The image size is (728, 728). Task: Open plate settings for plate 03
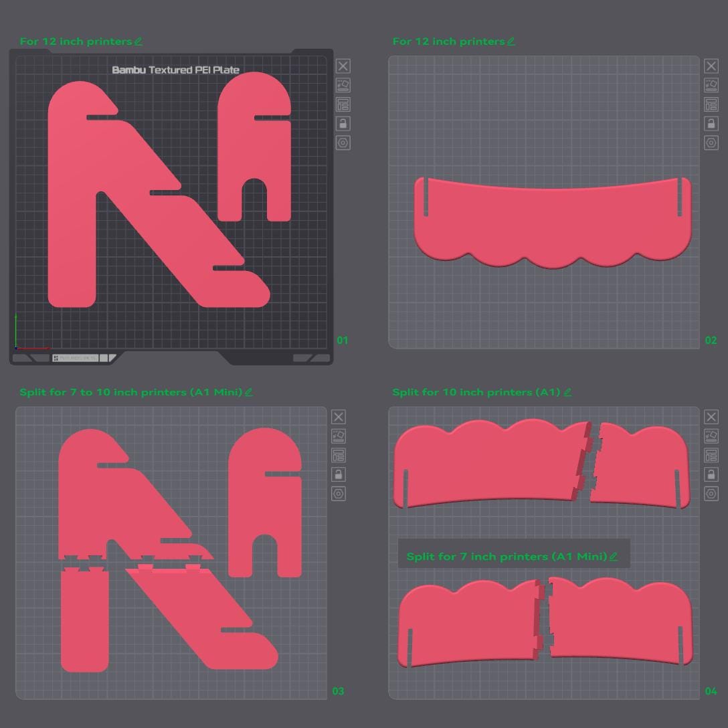pyautogui.click(x=339, y=494)
